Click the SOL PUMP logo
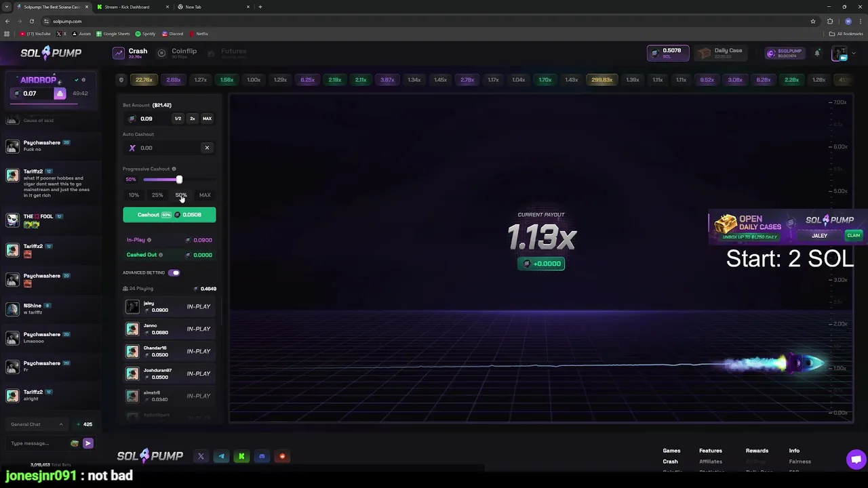Screen dimensions: 868x488 pyautogui.click(x=51, y=53)
